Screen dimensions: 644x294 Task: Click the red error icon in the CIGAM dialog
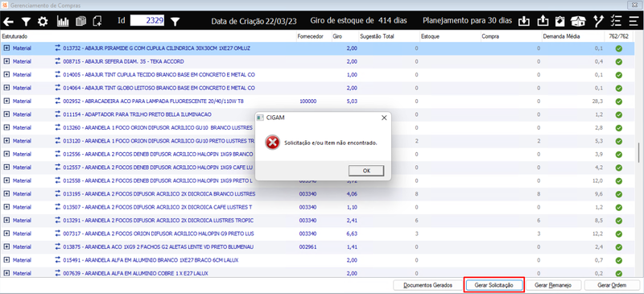click(272, 143)
